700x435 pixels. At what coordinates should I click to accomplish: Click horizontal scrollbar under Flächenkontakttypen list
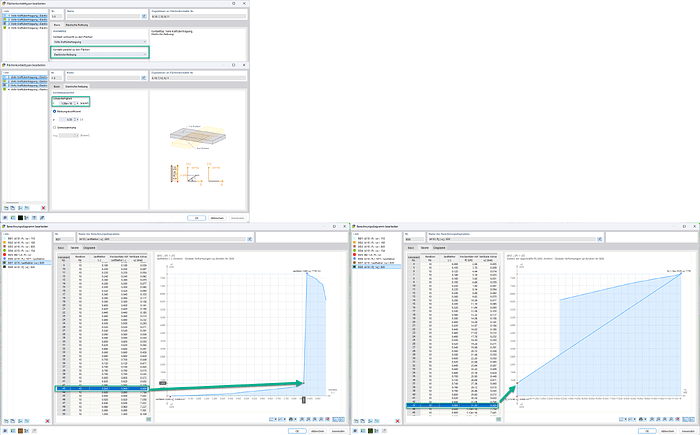pyautogui.click(x=11, y=202)
